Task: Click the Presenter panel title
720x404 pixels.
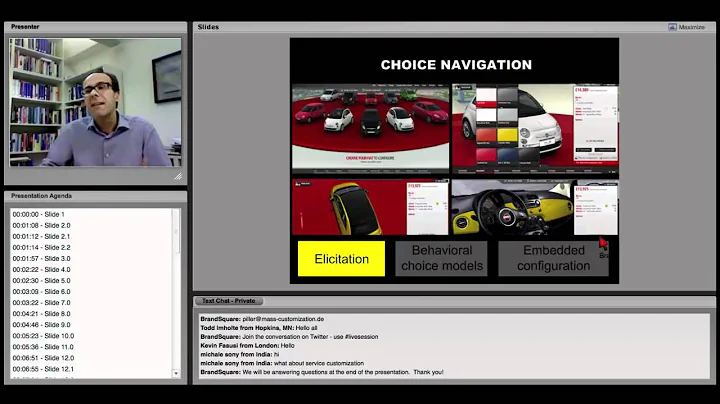Action: click(25, 27)
